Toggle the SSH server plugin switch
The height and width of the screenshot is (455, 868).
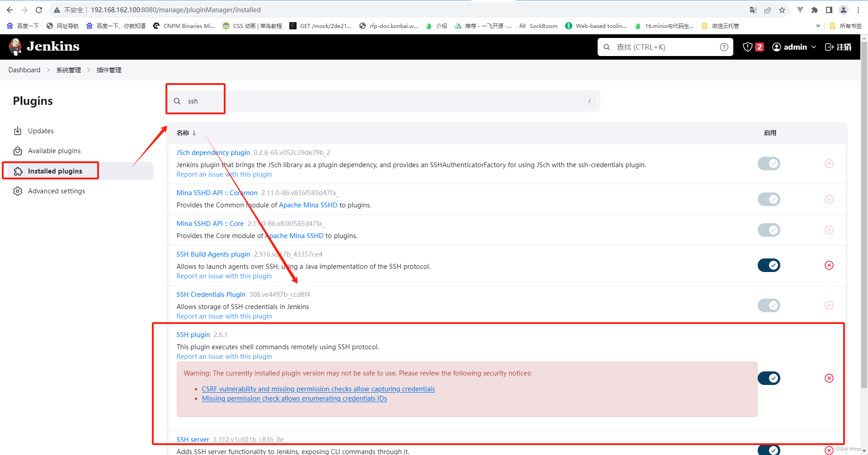pyautogui.click(x=769, y=450)
